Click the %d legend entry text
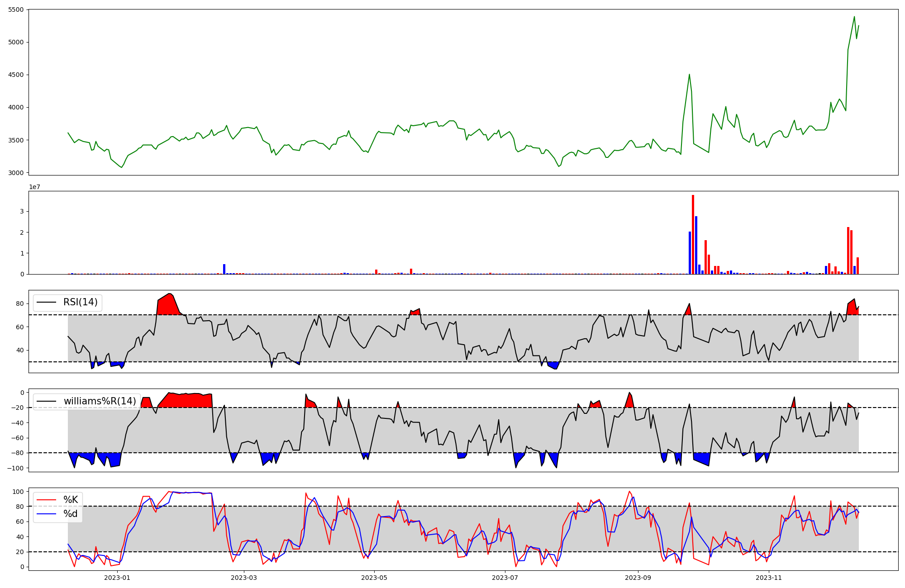Image resolution: width=905 pixels, height=588 pixels. click(71, 514)
